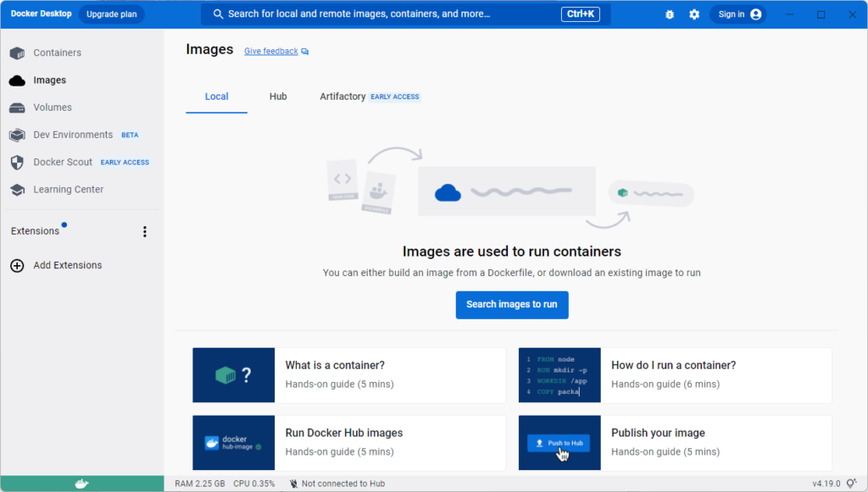
Task: Switch to the Hub tab
Action: point(278,97)
